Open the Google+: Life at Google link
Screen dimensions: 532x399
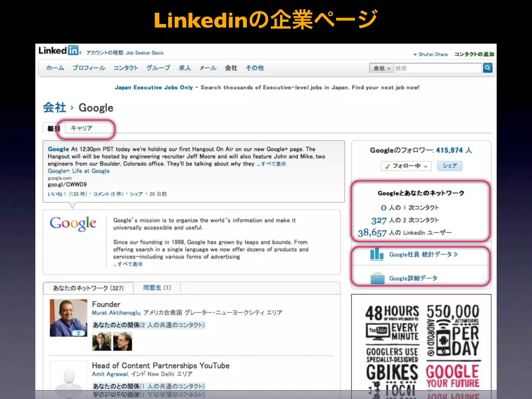coord(79,171)
